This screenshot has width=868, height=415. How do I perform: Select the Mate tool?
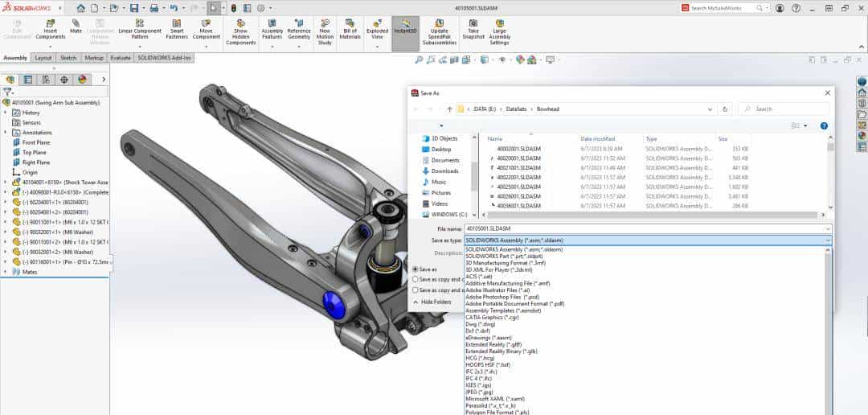pos(76,27)
